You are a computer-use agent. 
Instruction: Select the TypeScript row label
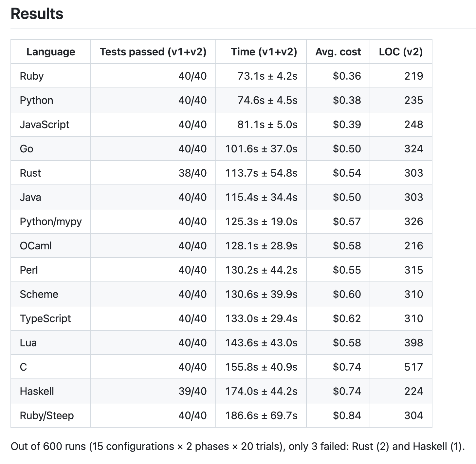51,319
